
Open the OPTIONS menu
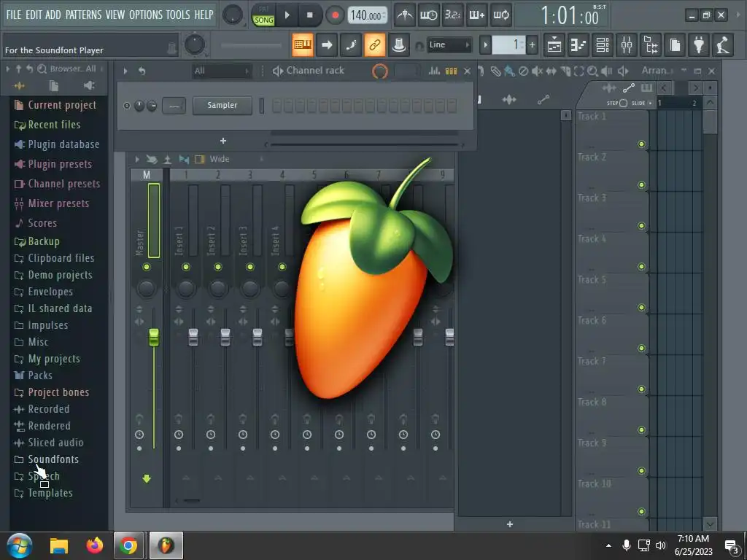(146, 15)
